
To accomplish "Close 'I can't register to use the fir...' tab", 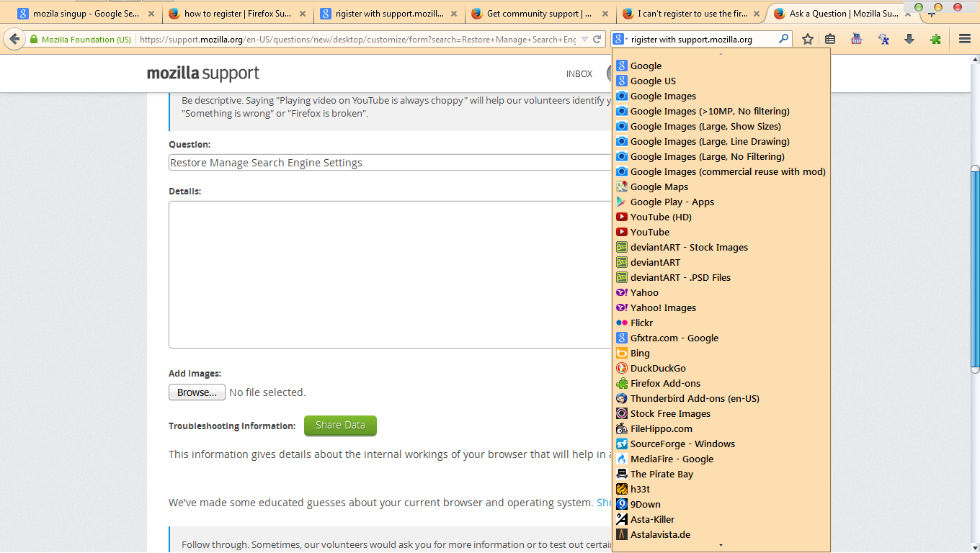I will tap(756, 14).
